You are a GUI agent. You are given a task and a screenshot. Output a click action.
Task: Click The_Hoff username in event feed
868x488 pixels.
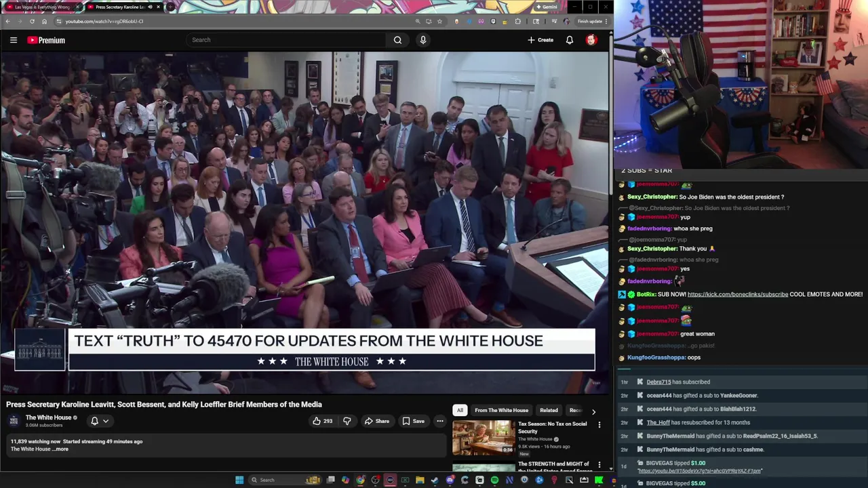coord(658,422)
